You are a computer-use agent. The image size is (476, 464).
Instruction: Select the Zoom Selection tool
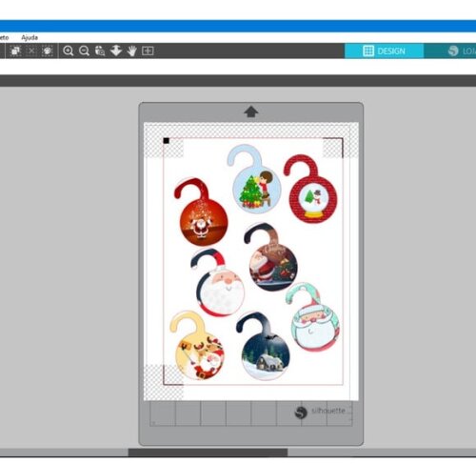tap(100, 50)
